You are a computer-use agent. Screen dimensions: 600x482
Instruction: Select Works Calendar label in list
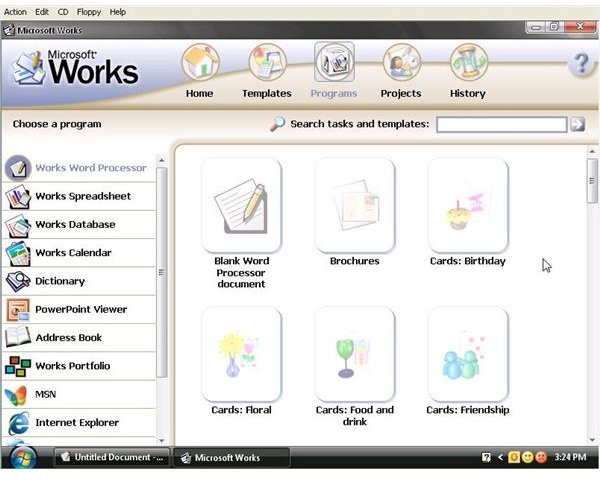pyautogui.click(x=73, y=253)
